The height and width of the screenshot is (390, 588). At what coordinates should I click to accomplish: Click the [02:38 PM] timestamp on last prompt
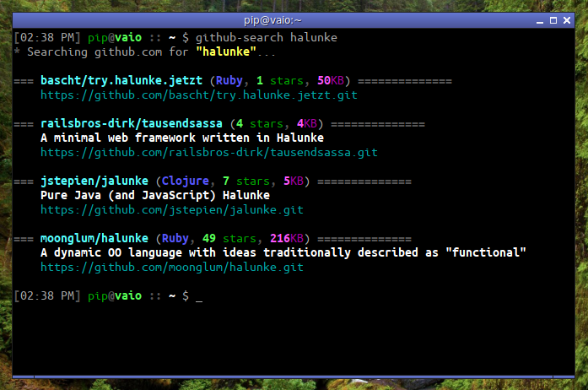pos(47,295)
